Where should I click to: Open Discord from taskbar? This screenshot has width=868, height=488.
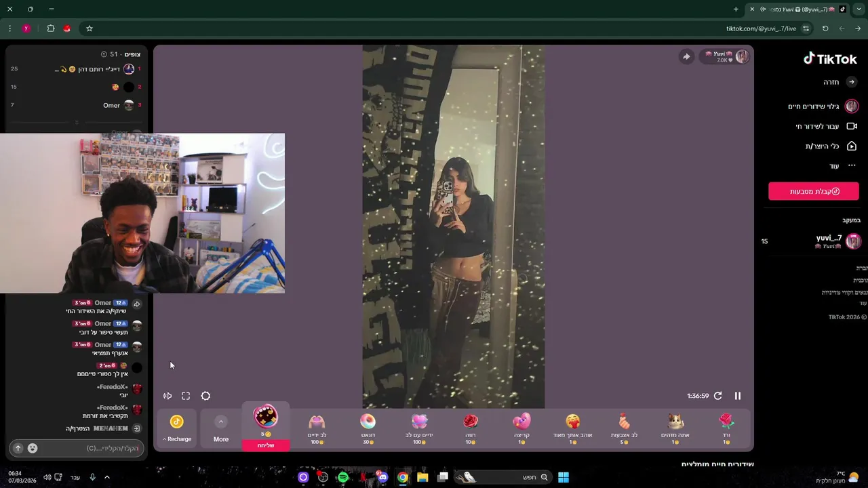click(383, 477)
